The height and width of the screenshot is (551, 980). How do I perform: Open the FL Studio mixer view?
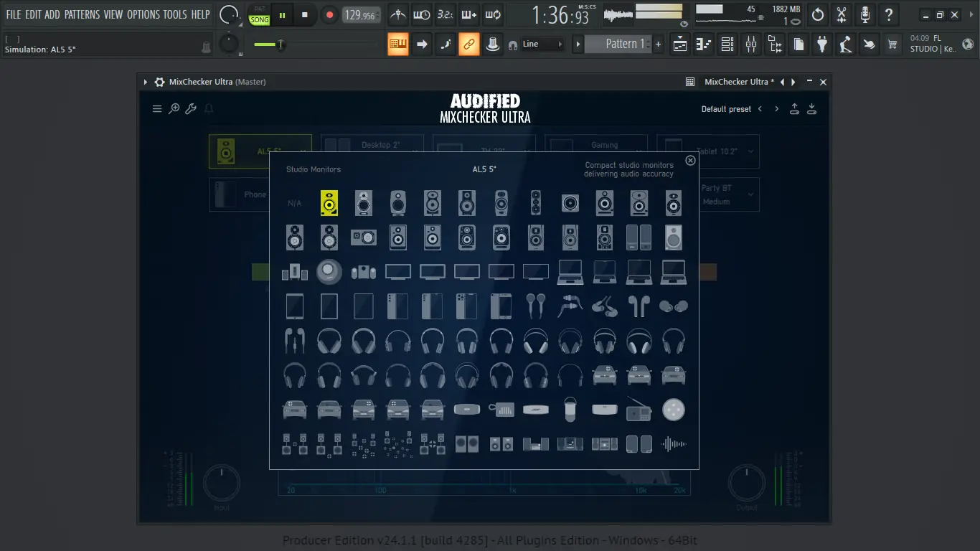pyautogui.click(x=751, y=44)
